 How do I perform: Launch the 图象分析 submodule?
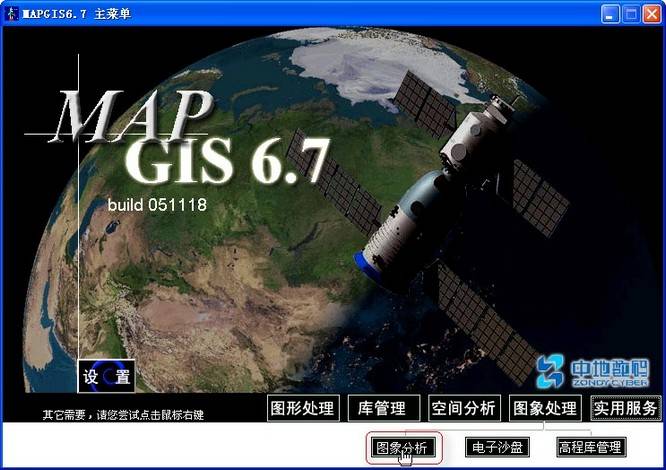403,447
